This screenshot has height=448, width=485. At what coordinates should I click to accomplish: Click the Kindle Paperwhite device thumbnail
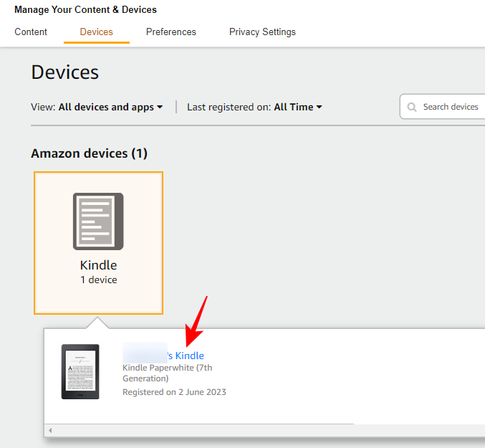point(80,371)
